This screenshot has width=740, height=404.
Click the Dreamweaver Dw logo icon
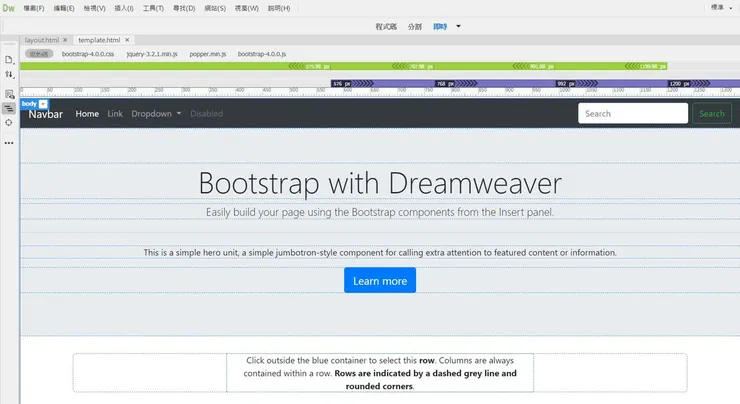coord(8,8)
